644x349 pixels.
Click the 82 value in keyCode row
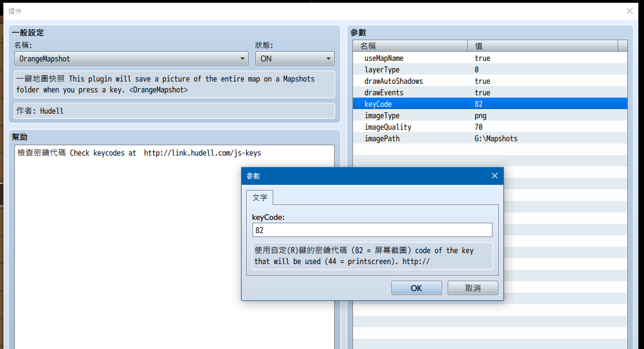point(479,104)
